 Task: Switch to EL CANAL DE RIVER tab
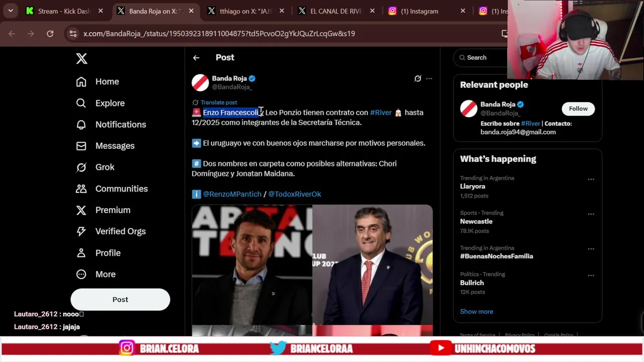[x=336, y=11]
